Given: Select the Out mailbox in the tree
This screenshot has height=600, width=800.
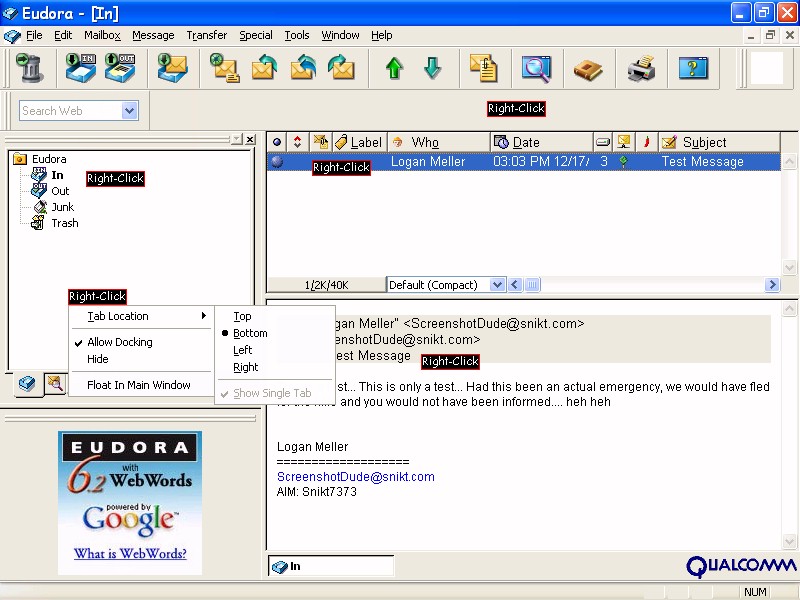Looking at the screenshot, I should tap(60, 191).
